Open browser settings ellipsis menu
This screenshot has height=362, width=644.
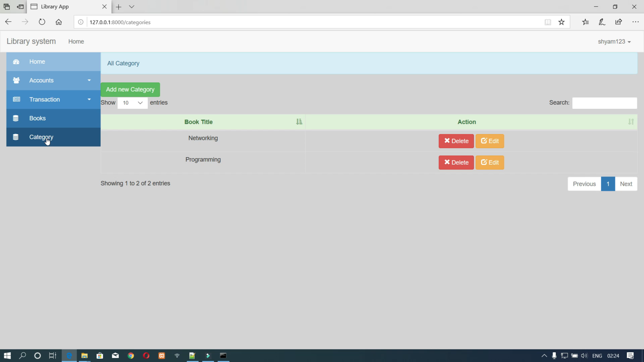(x=636, y=22)
